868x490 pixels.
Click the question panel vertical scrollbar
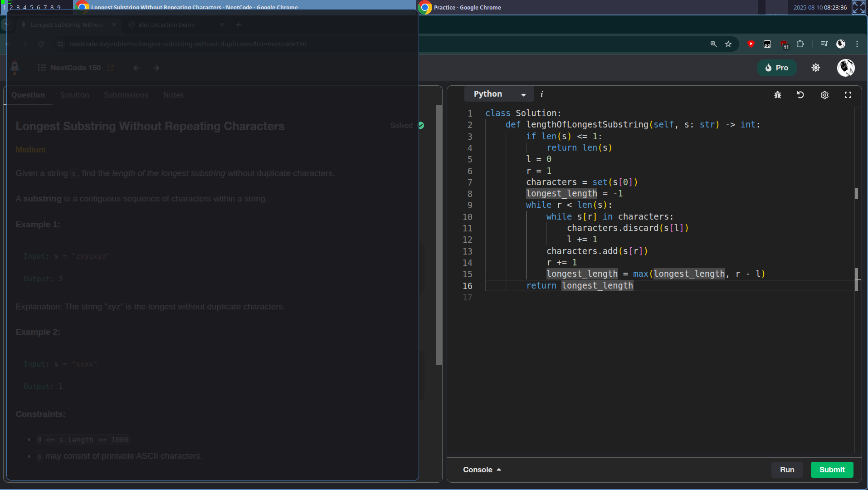(439, 235)
